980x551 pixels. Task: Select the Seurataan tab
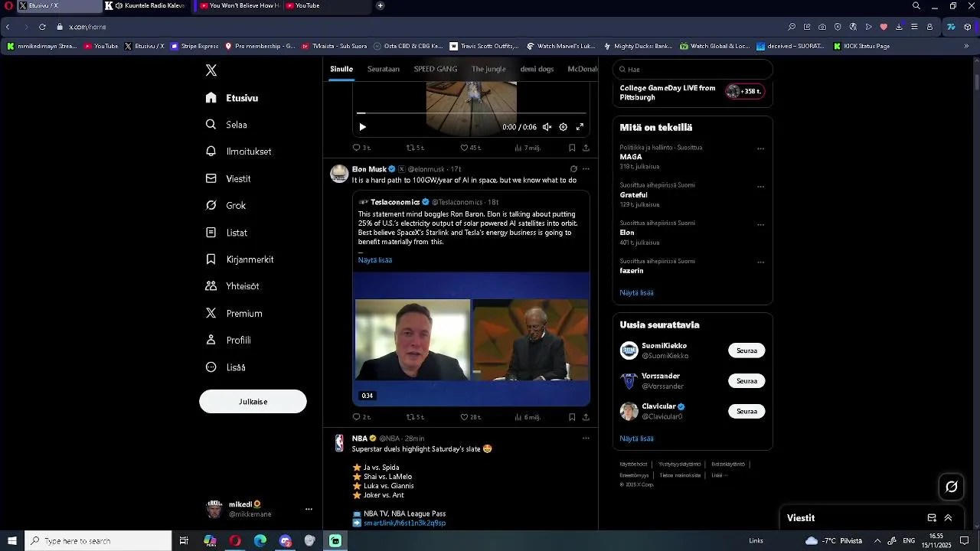(x=384, y=69)
